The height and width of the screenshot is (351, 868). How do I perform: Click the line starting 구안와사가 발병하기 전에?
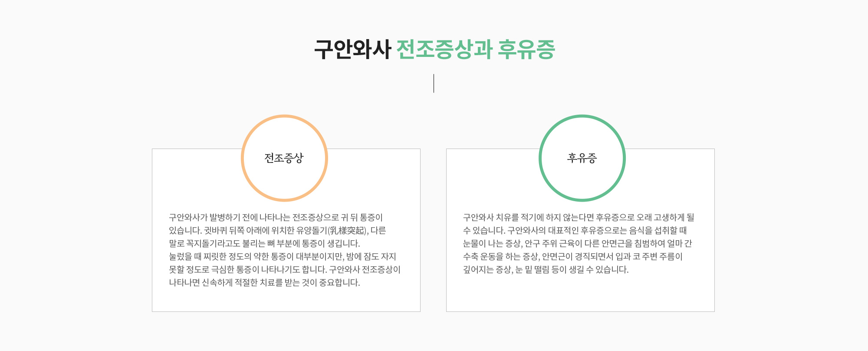(276, 218)
